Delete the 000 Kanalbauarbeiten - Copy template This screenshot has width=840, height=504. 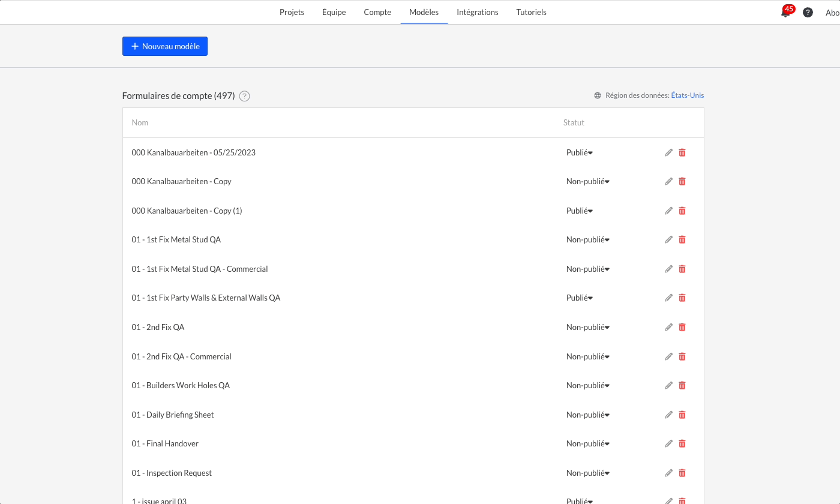(682, 181)
